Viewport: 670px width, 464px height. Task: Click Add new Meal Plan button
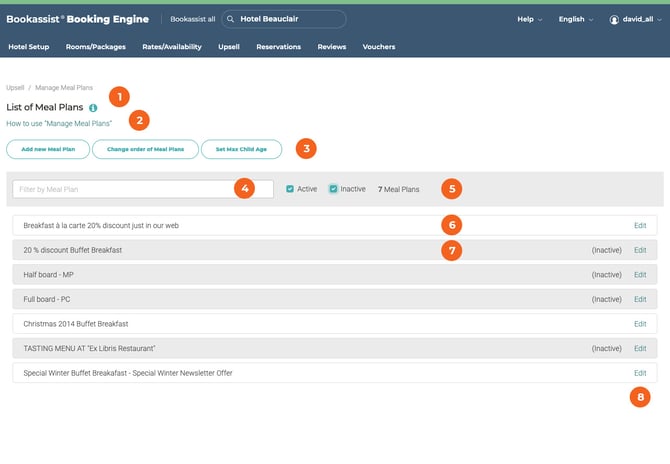pyautogui.click(x=47, y=149)
